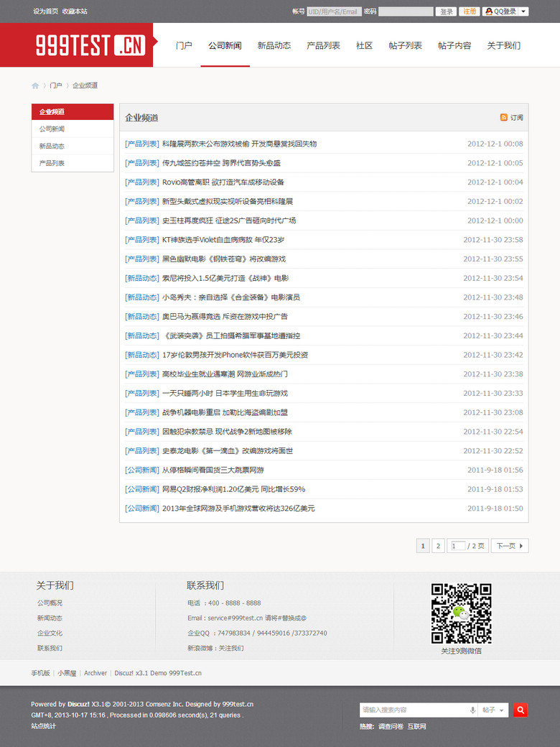Image resolution: width=560 pixels, height=747 pixels.
Task: Click the 订阅 subscribe link
Action: tap(517, 118)
